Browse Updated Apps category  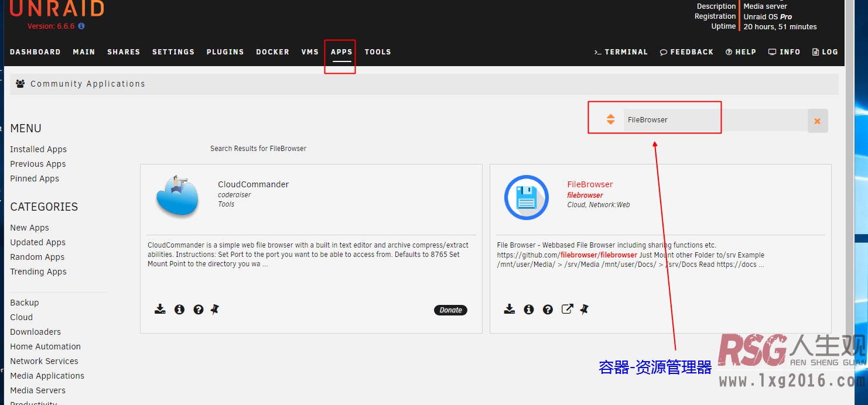[37, 242]
